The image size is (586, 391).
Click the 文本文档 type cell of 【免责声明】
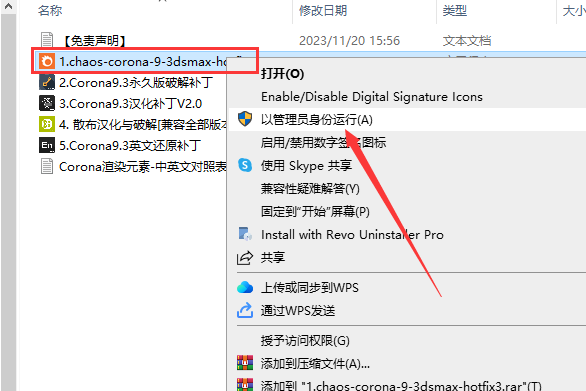coord(467,40)
